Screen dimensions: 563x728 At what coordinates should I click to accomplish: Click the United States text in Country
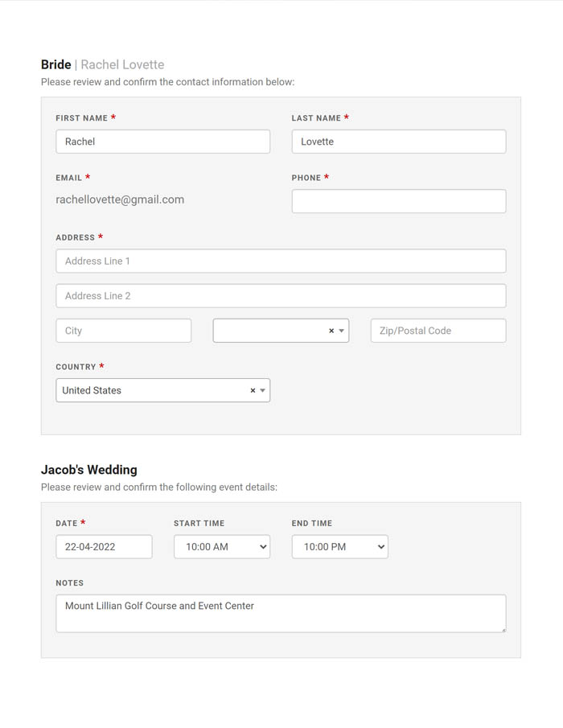coord(92,391)
